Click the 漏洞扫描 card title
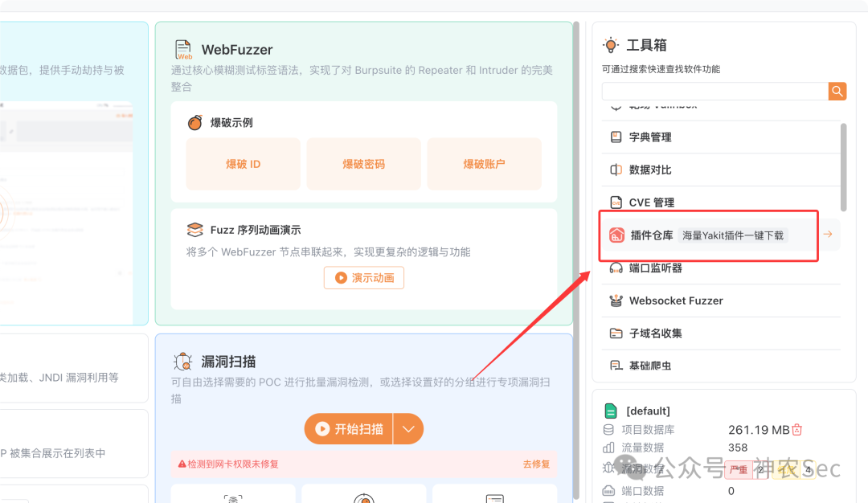 (228, 362)
